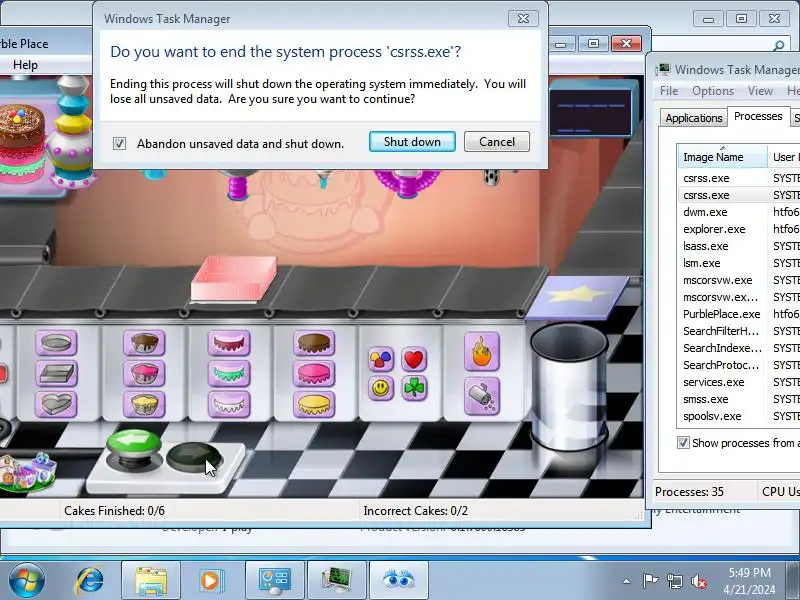The height and width of the screenshot is (600, 800).
Task: Toggle Abandon unsaved data and shut down checkbox
Action: [119, 143]
